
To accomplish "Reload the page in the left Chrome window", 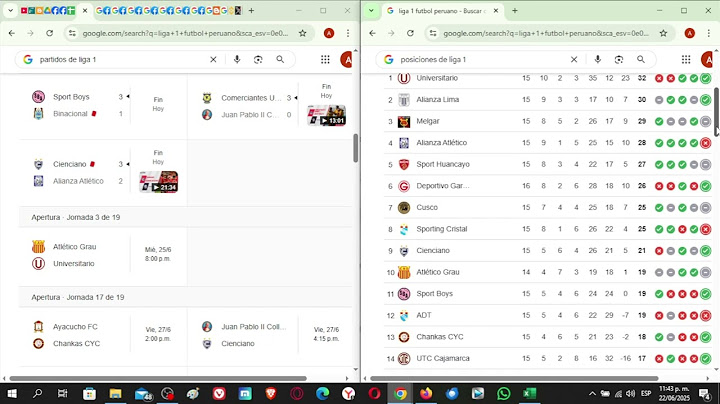I will [50, 33].
